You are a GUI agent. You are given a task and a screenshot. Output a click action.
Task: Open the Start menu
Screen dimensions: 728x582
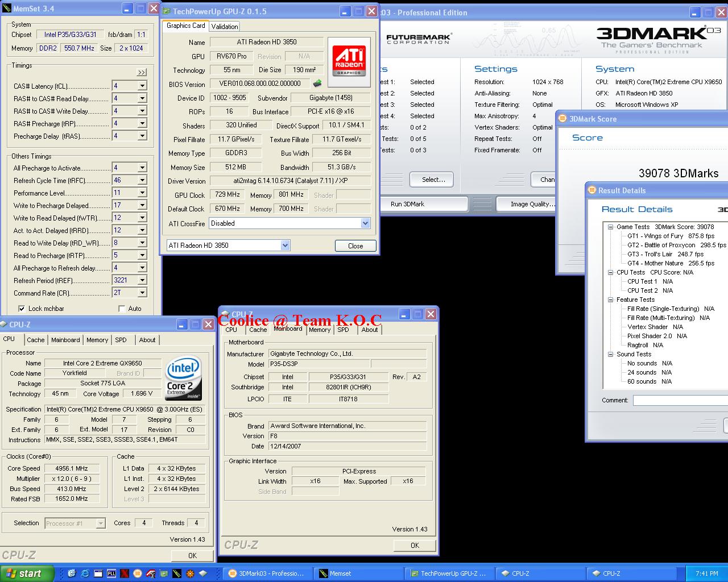[x=27, y=573]
